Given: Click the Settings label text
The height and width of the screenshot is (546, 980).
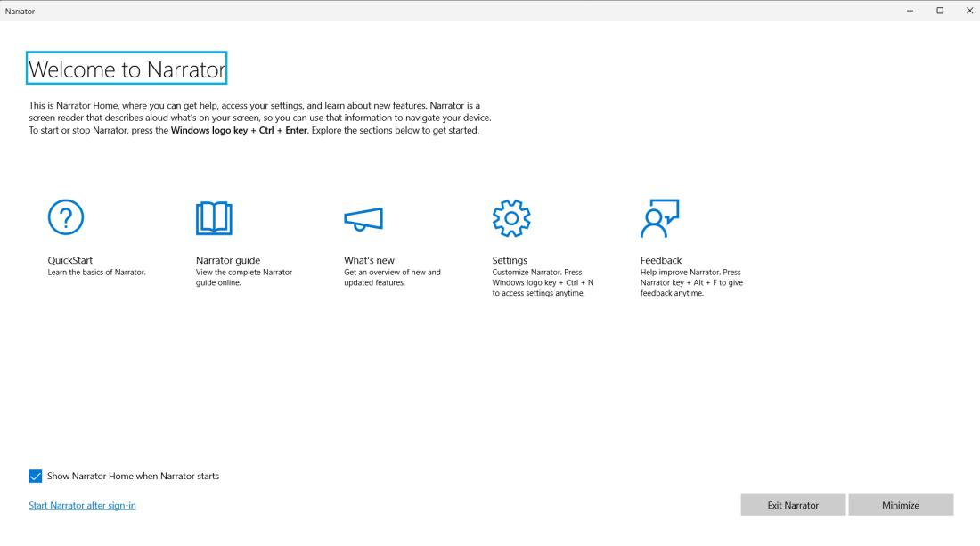Looking at the screenshot, I should (510, 260).
